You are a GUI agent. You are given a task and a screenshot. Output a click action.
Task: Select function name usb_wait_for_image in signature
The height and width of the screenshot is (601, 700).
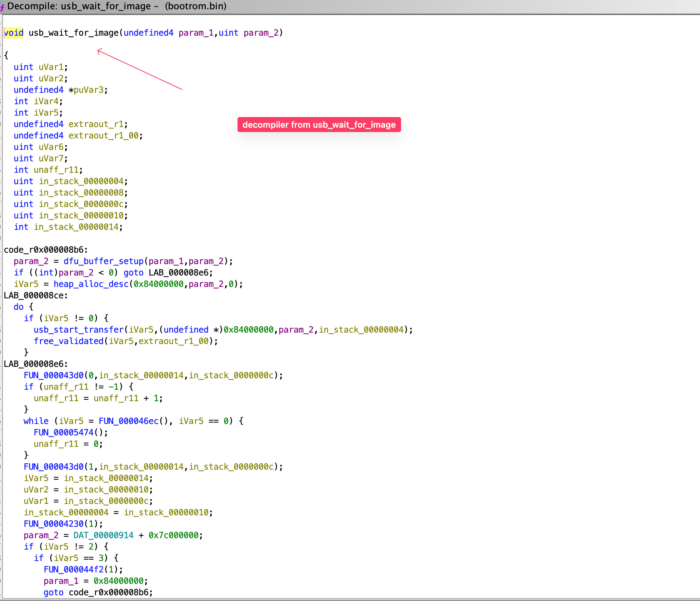pyautogui.click(x=73, y=33)
